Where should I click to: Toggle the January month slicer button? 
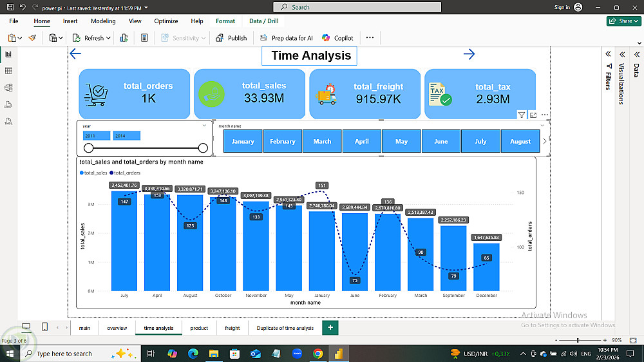(243, 141)
